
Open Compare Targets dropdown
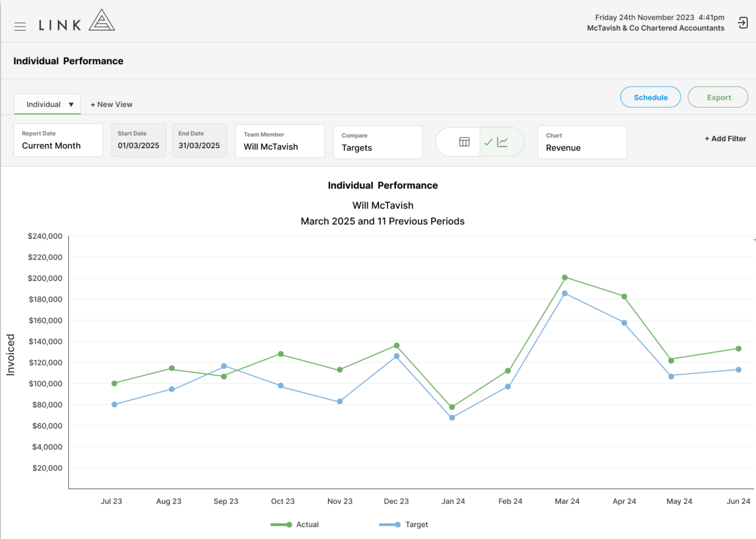[x=378, y=142]
